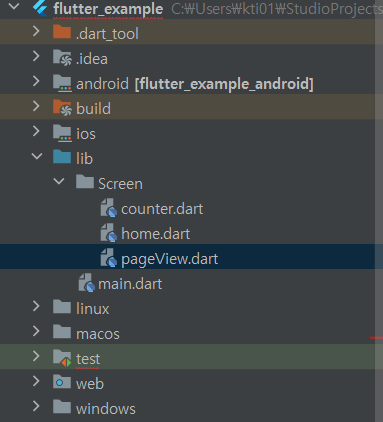Open counter.dart file name
Screen dimensions: 383x422
162,209
